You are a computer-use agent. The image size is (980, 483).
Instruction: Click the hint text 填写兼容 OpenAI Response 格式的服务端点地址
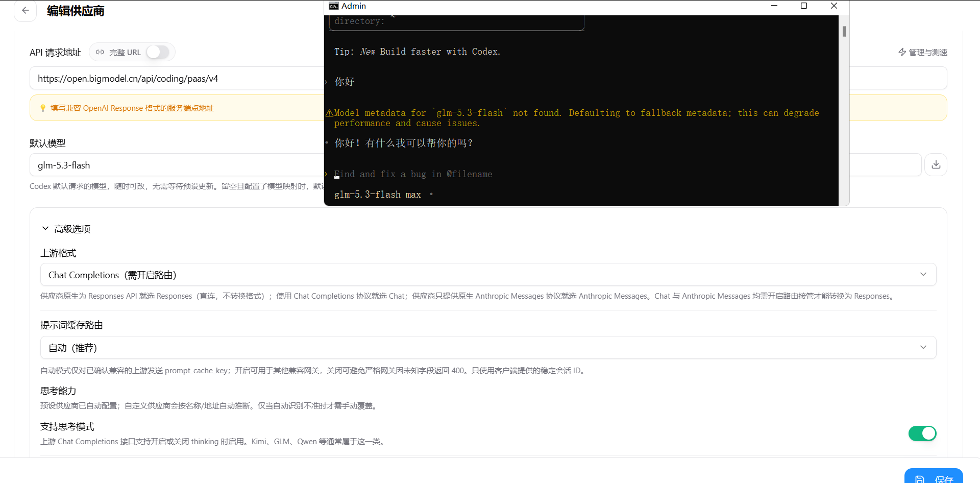coord(132,108)
